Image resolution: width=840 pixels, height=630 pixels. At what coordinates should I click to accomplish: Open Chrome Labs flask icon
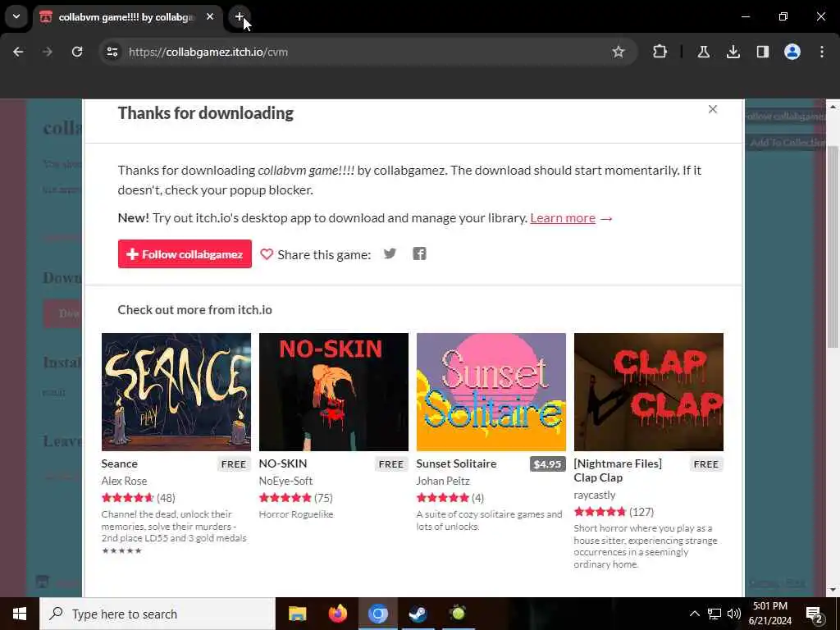(703, 52)
